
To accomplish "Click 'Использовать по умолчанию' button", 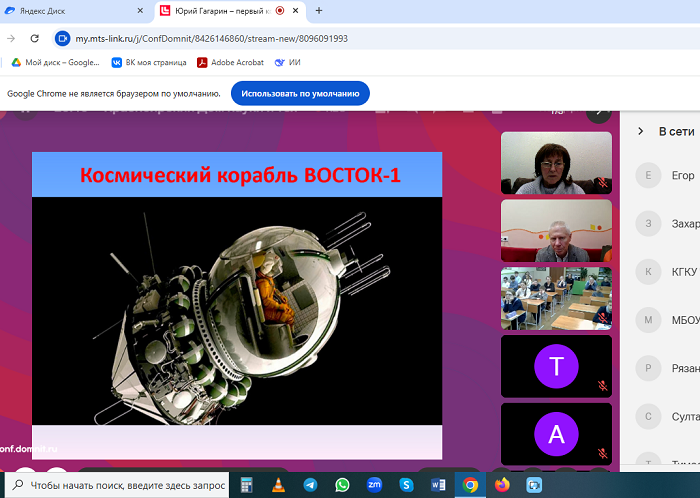I will (x=300, y=93).
